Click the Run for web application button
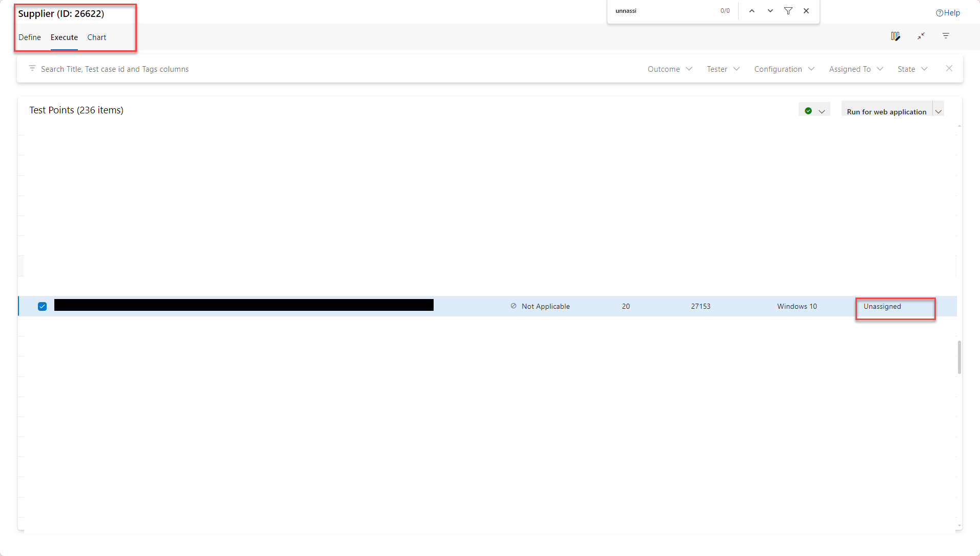Image resolution: width=980 pixels, height=556 pixels. [886, 111]
